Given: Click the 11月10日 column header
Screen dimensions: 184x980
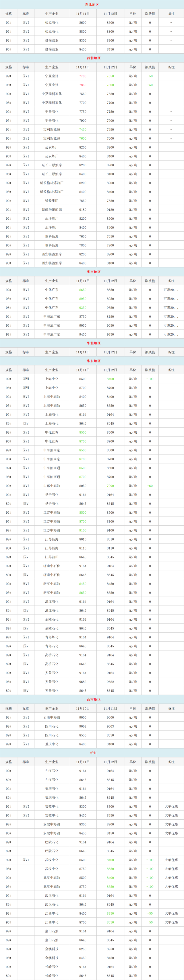Looking at the screenshot, I should (x=83, y=708).
